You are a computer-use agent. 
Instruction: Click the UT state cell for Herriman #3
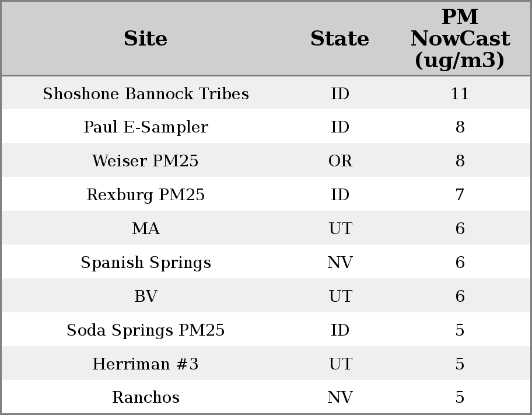(340, 364)
